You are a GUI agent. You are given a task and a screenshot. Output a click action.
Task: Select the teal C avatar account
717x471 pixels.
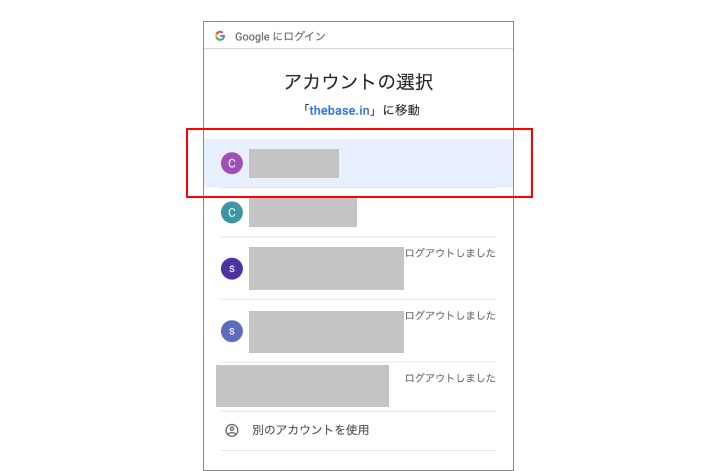(232, 213)
